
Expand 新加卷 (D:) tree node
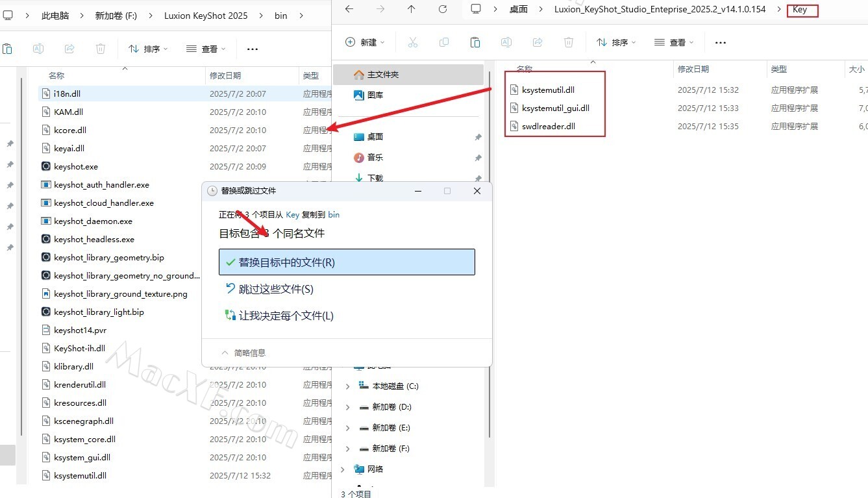click(347, 407)
